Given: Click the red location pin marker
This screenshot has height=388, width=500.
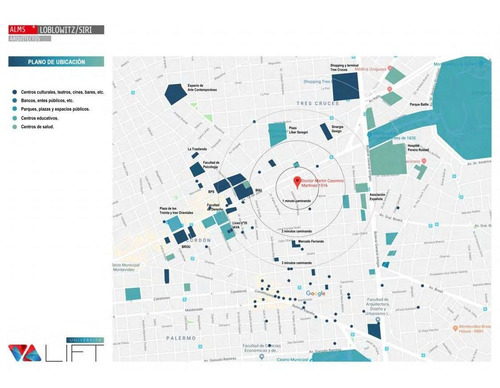Looking at the screenshot, I should point(297,182).
